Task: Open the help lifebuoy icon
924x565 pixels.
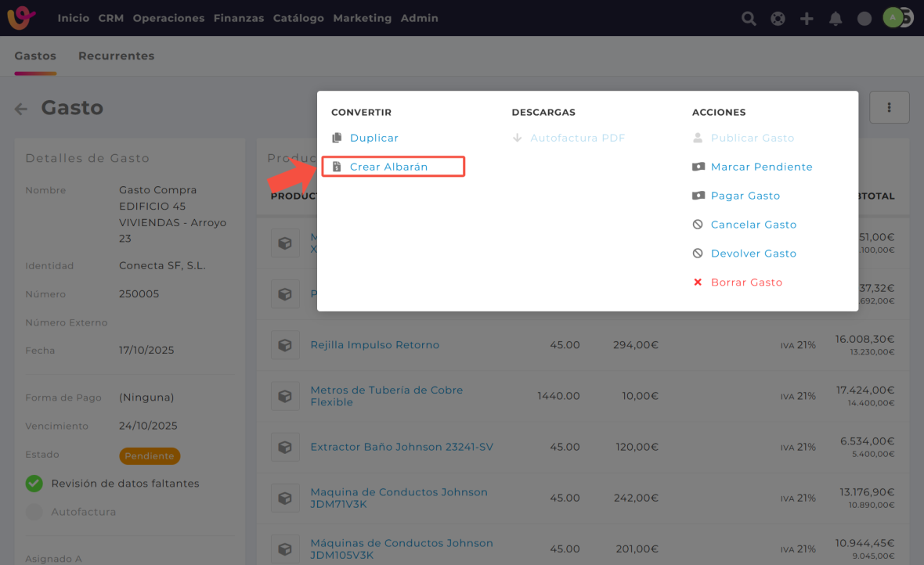Action: 778,19
